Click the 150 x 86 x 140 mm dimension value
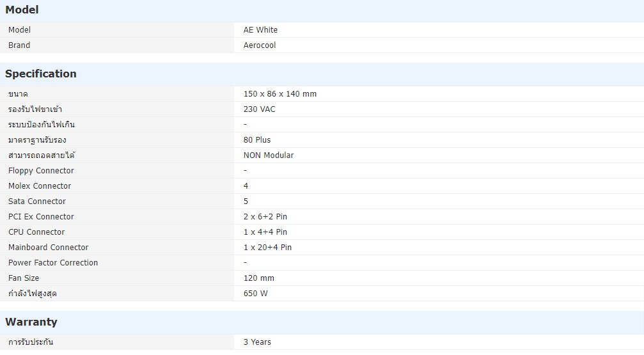The width and height of the screenshot is (644, 355). [279, 94]
